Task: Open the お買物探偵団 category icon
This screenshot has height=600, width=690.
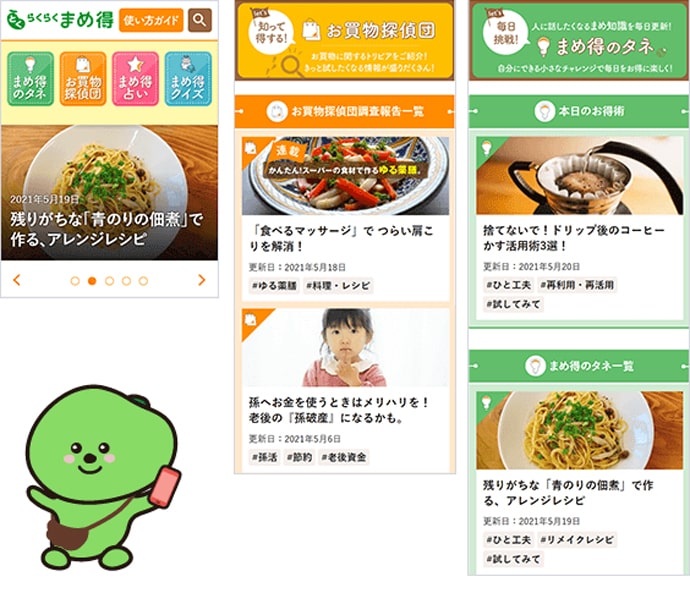Action: (83, 79)
